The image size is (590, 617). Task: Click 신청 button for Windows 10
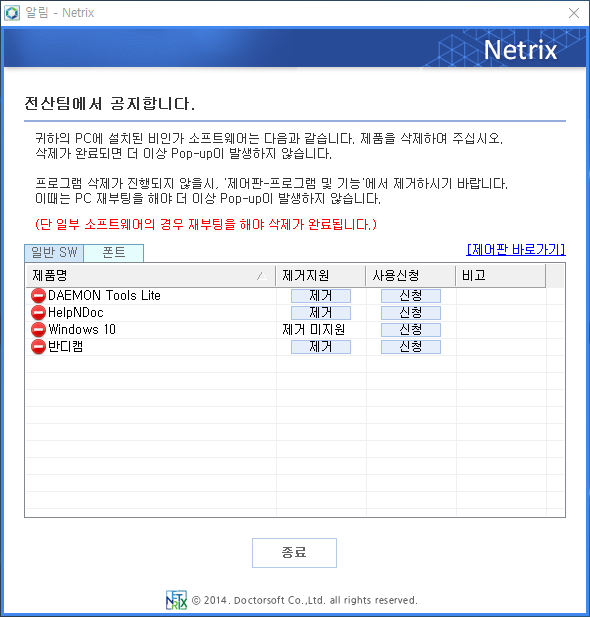411,330
